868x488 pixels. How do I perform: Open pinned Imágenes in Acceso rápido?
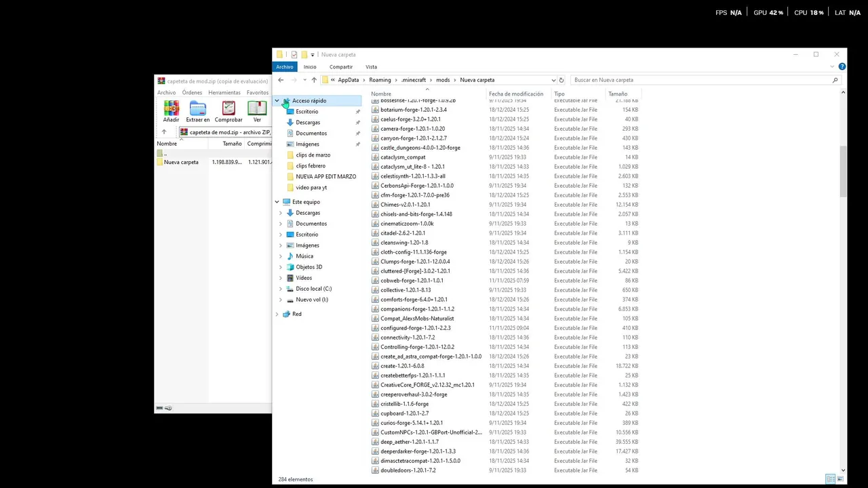307,144
